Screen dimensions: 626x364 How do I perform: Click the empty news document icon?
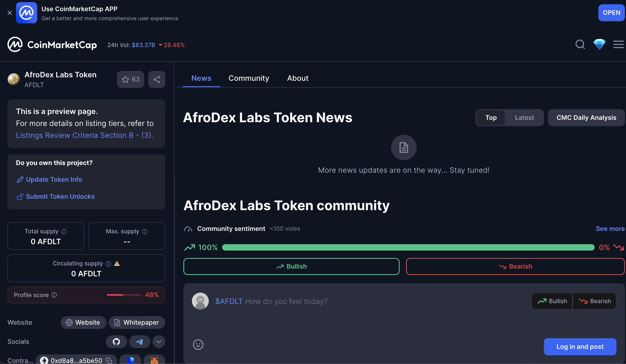point(404,147)
